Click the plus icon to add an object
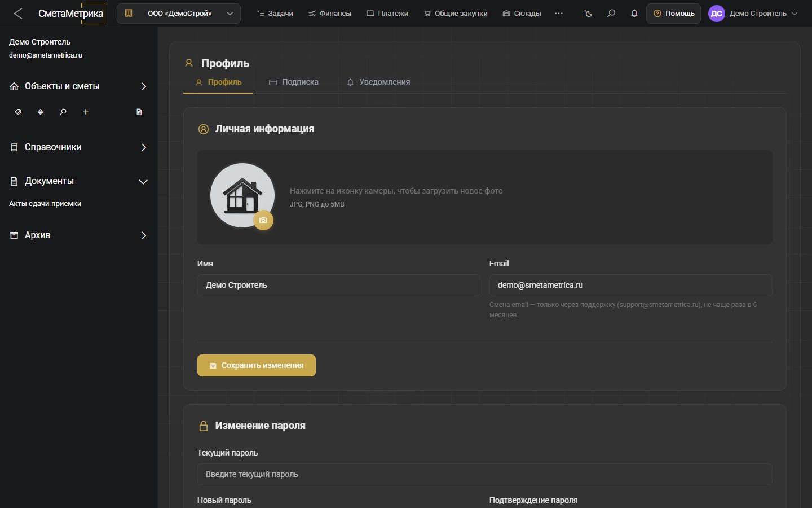The image size is (812, 508). (86, 112)
